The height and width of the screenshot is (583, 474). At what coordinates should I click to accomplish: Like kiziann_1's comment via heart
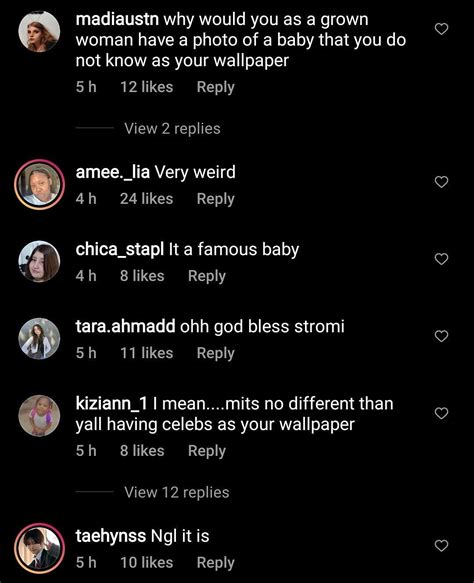[x=441, y=413]
